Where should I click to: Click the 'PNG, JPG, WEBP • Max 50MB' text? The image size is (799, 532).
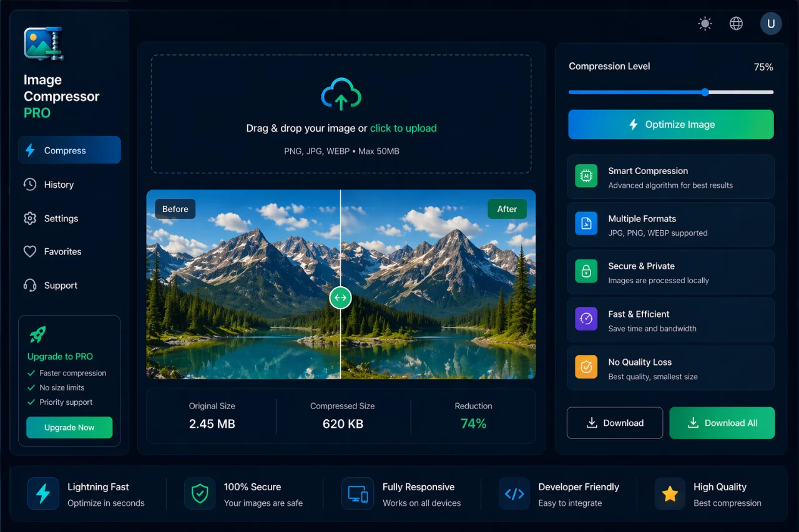[341, 151]
